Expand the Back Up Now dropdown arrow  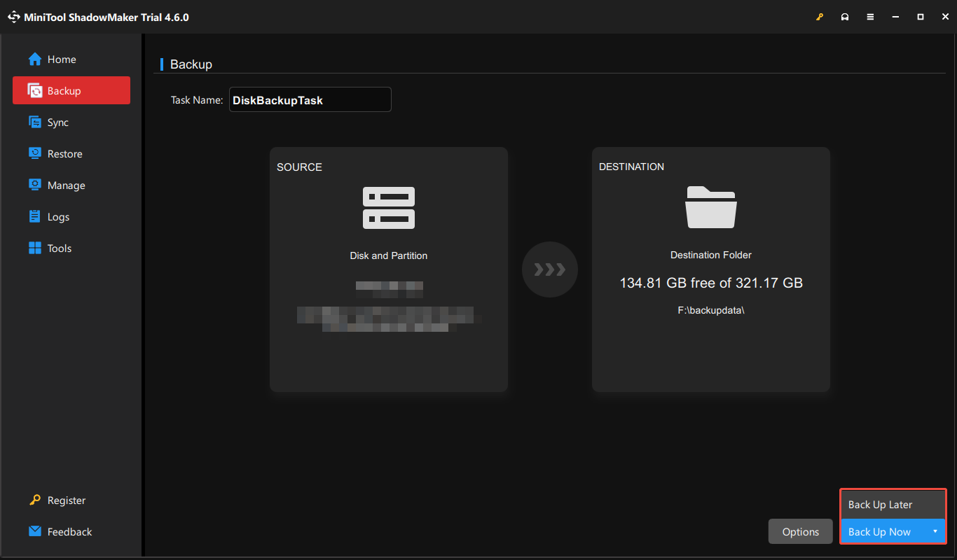point(935,532)
